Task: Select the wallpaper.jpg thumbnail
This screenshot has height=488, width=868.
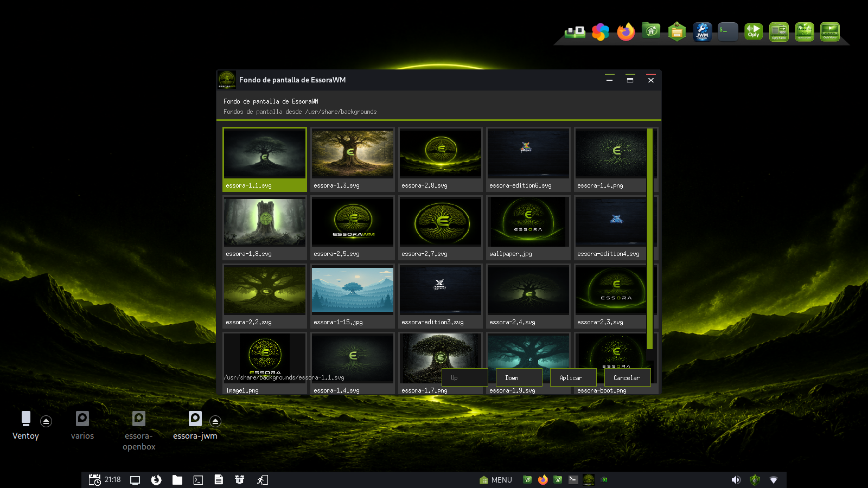Action: [x=528, y=228]
